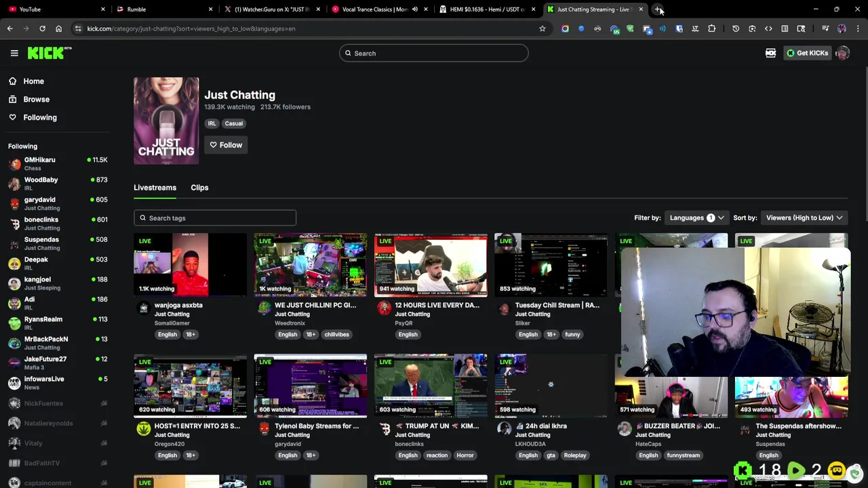The height and width of the screenshot is (488, 868).
Task: Open the wanjoga asxbeta stream thumbnail
Action: click(x=190, y=265)
